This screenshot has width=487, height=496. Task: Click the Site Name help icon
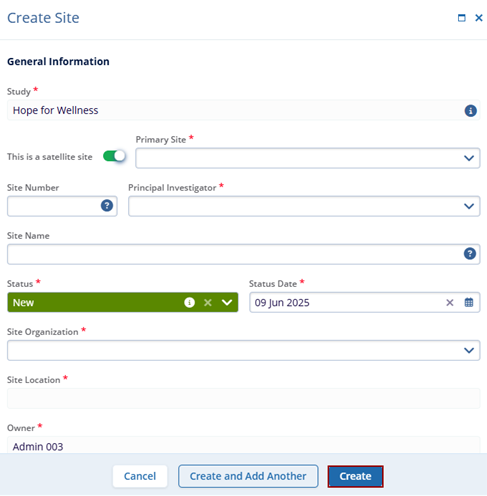click(x=470, y=254)
